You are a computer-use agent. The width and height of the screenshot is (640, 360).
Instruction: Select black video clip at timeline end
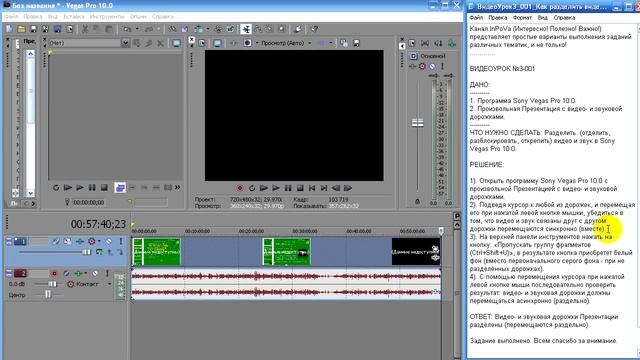(416, 251)
